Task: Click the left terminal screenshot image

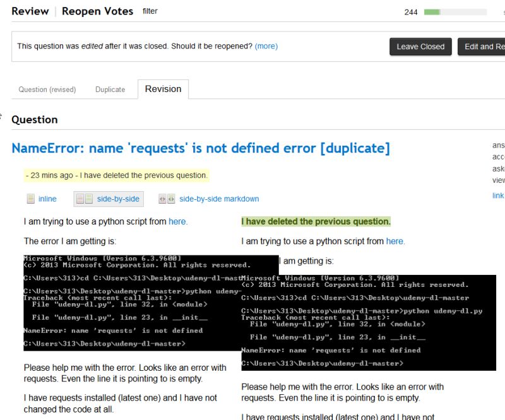Action: [132, 303]
